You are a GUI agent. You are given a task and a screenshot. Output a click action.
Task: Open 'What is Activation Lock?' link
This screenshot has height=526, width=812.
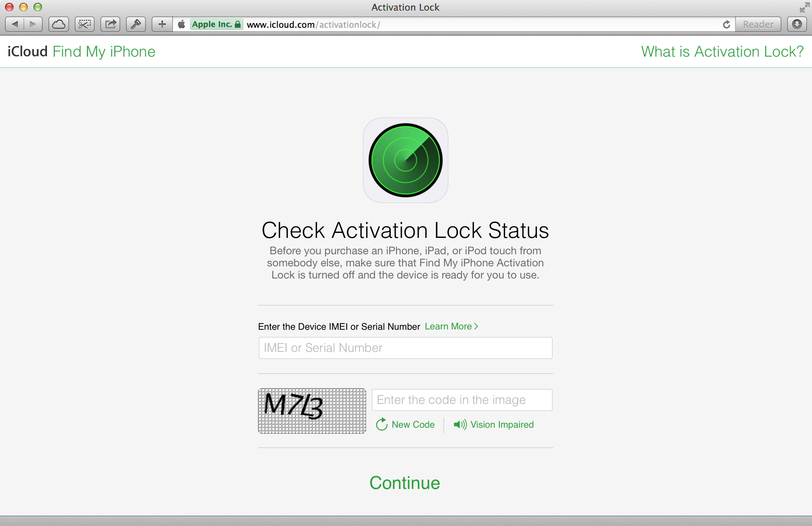click(722, 52)
